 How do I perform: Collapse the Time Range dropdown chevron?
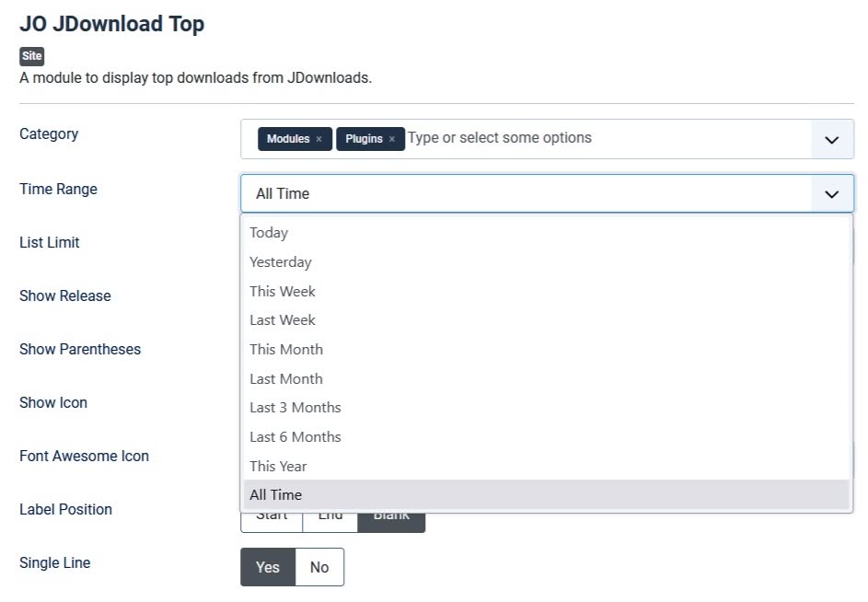[x=831, y=193]
